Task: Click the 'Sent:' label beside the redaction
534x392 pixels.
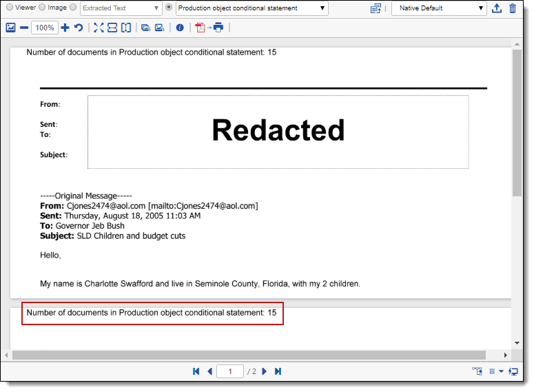Action: tap(49, 124)
